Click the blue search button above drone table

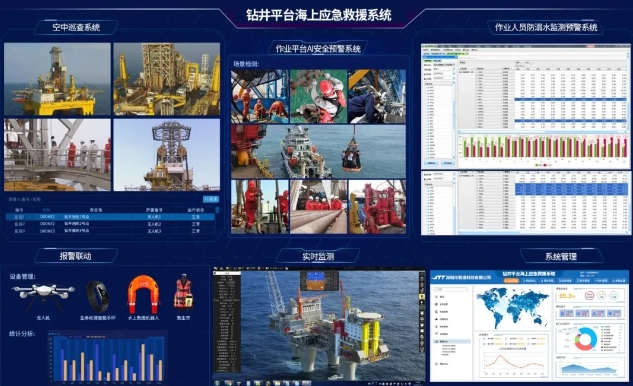pyautogui.click(x=211, y=199)
